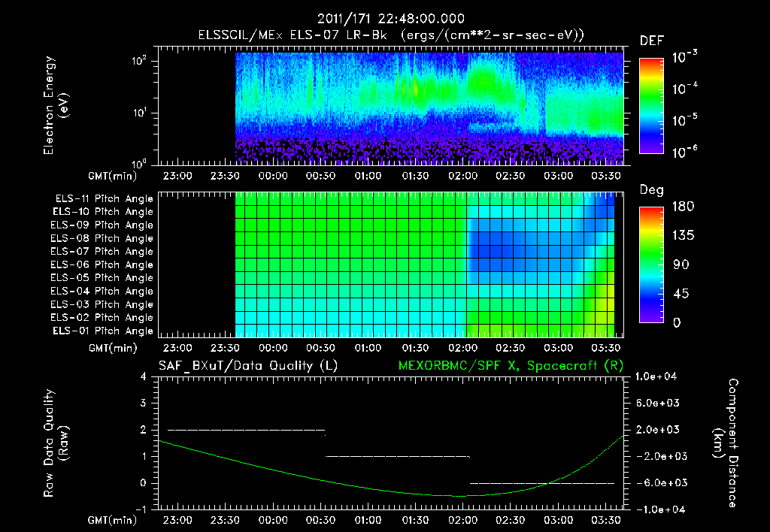
Task: Select the ELS-09 Pitch Angle row label
Action: (x=102, y=225)
